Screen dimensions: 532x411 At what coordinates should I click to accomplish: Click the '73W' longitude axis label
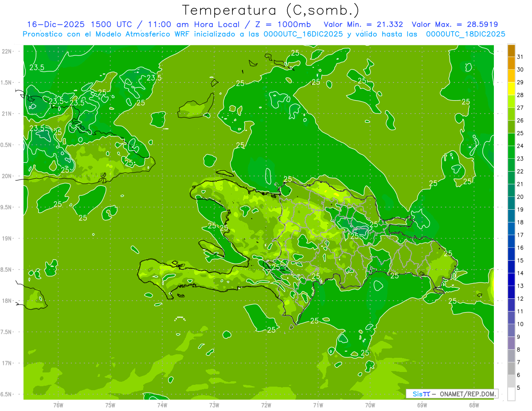click(x=214, y=405)
